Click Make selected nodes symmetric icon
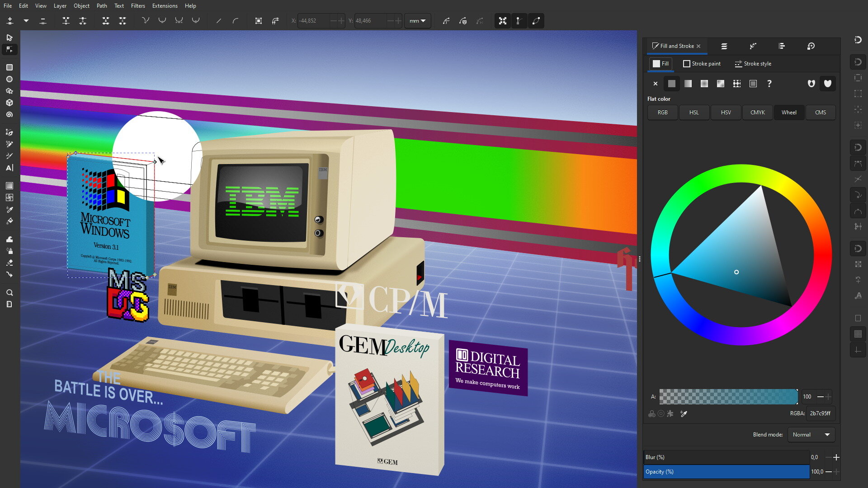 (x=179, y=21)
